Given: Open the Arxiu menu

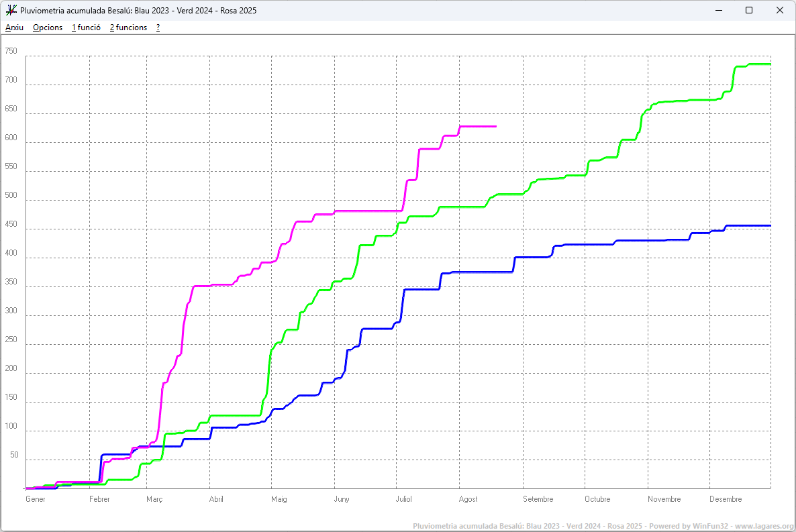Looking at the screenshot, I should tap(14, 28).
